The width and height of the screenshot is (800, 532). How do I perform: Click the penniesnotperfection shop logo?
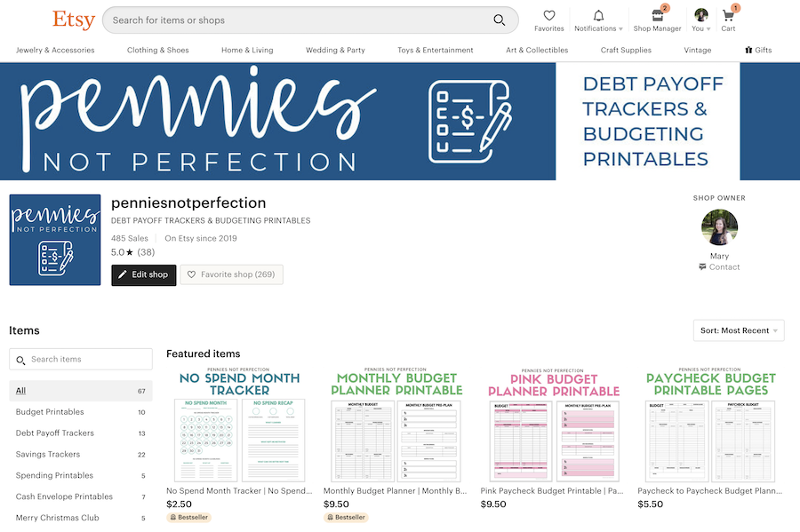coord(55,240)
